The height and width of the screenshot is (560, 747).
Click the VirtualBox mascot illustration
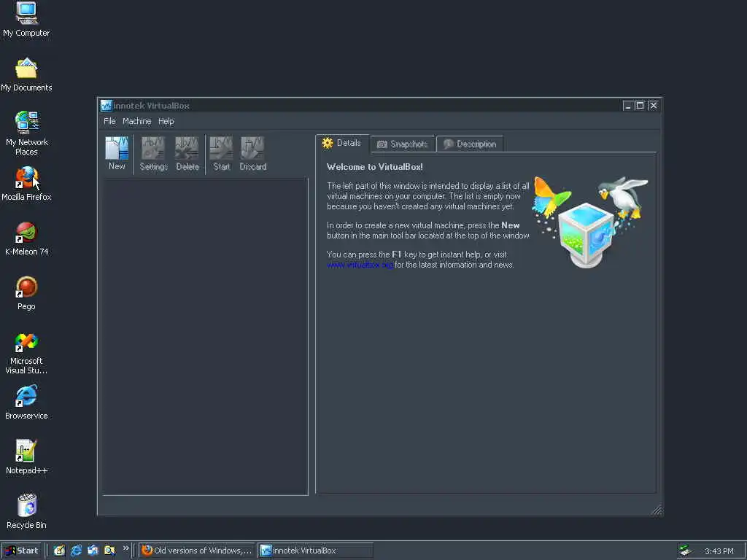pos(590,222)
